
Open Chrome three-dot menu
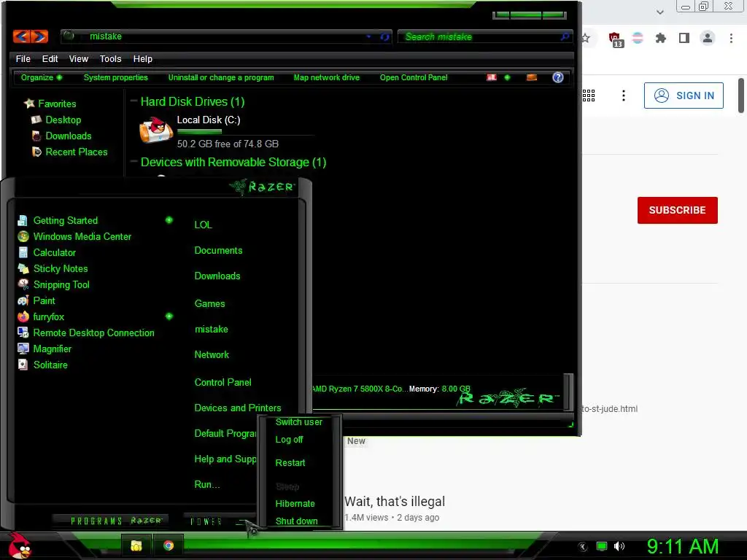(x=731, y=38)
